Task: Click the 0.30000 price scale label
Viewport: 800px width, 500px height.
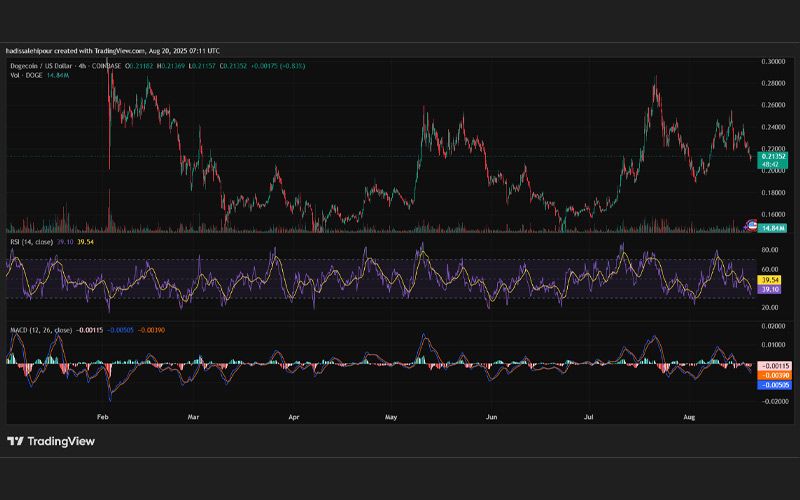Action: (x=773, y=61)
